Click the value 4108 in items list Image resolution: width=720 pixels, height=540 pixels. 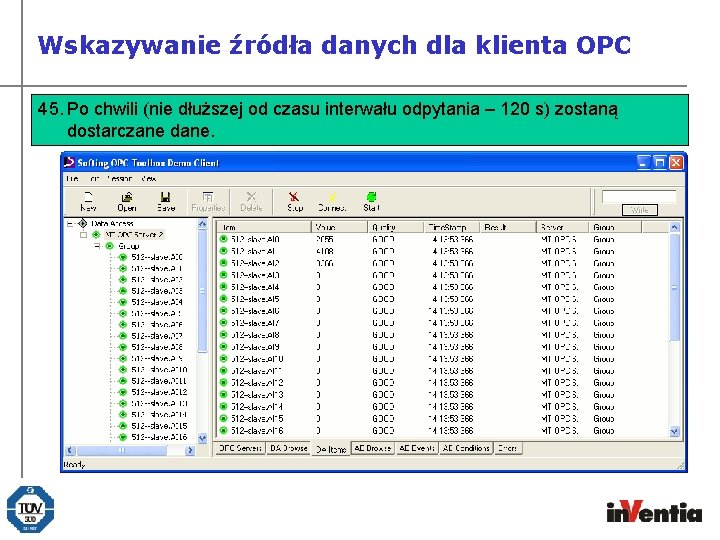(x=325, y=251)
